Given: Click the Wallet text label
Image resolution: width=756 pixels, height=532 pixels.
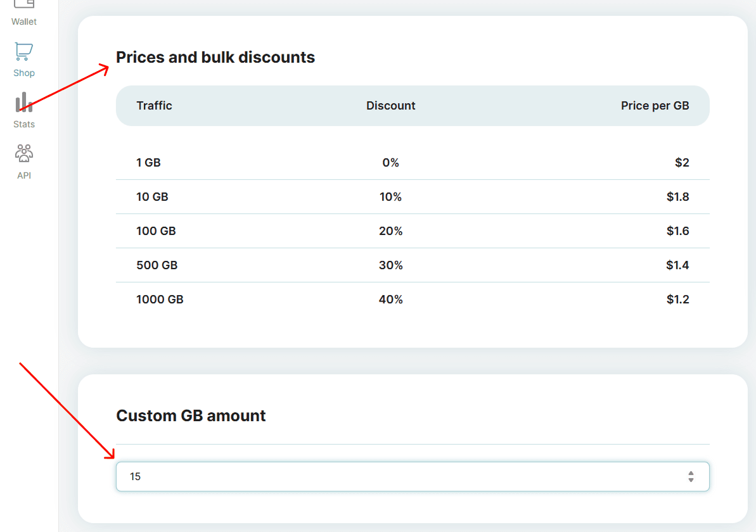Looking at the screenshot, I should [x=24, y=22].
